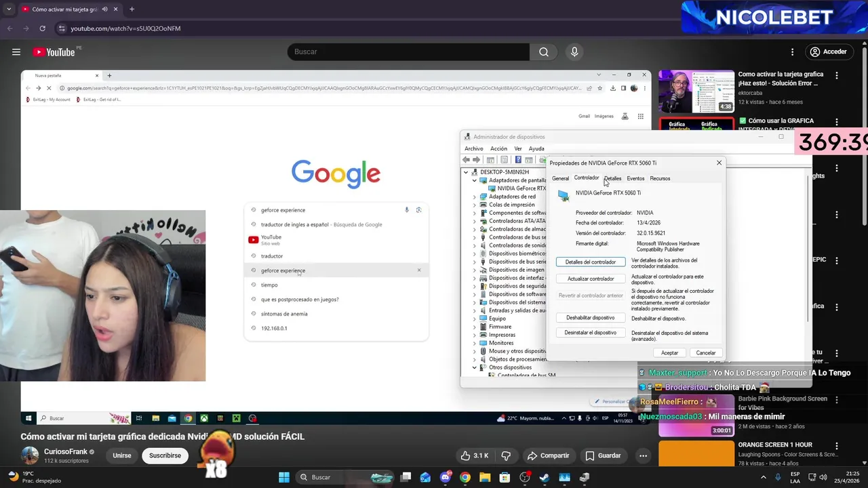
Task: Open the CuriosoFrank channel name link
Action: 66,451
